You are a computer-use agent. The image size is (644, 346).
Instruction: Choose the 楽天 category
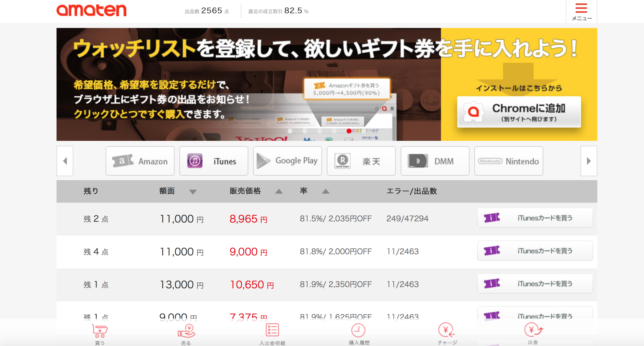click(361, 161)
